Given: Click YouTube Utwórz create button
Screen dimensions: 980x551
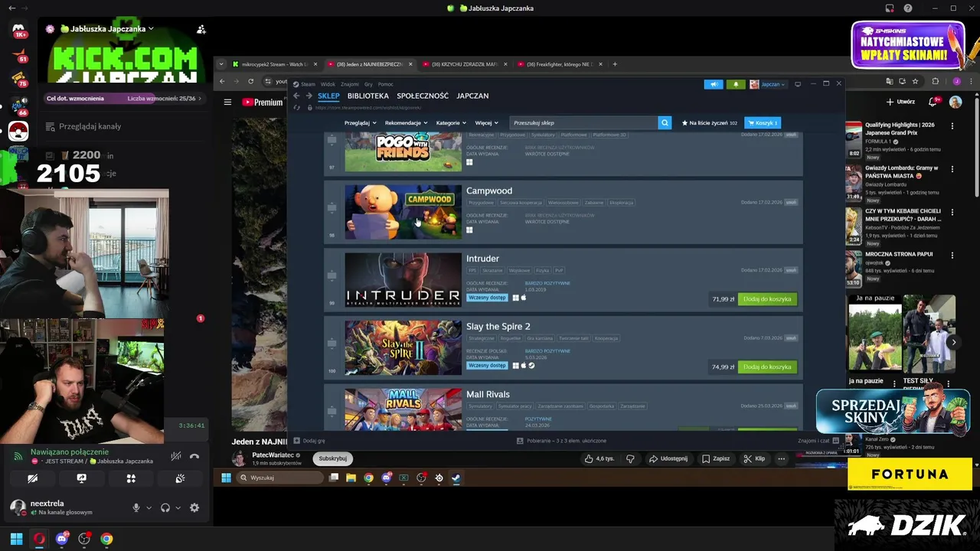Looking at the screenshot, I should click(x=900, y=101).
